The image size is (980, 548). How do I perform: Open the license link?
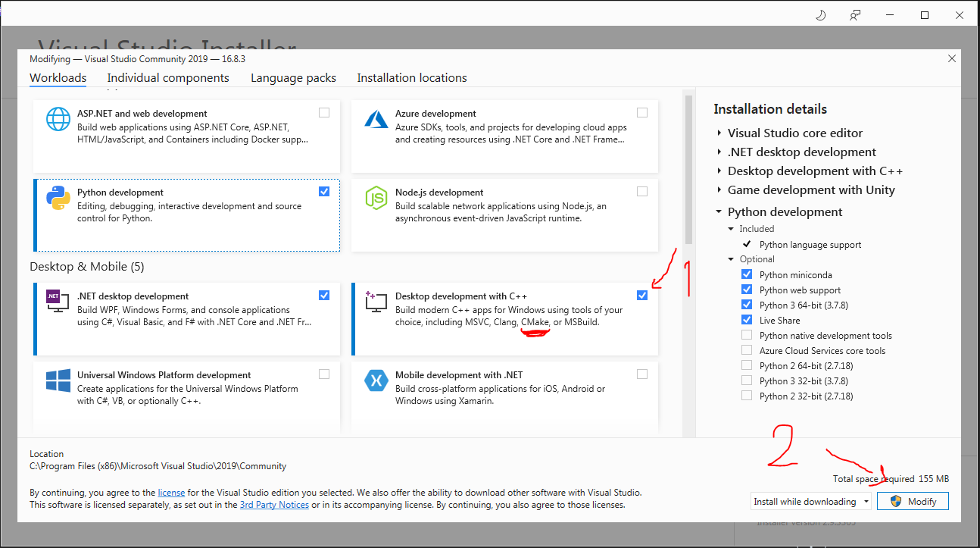point(171,493)
